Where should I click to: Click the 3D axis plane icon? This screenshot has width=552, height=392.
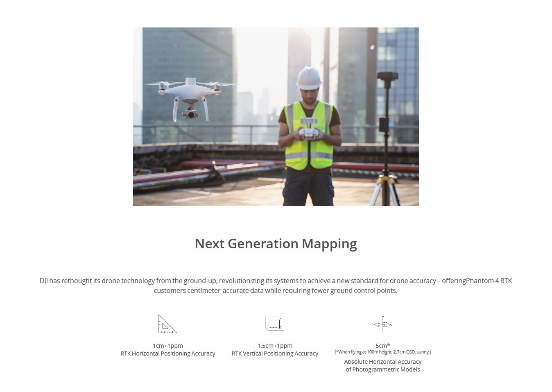pos(382,324)
